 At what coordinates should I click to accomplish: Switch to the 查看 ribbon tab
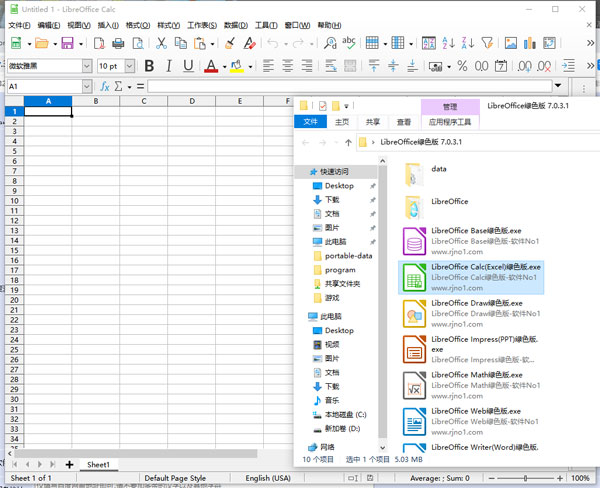click(403, 122)
